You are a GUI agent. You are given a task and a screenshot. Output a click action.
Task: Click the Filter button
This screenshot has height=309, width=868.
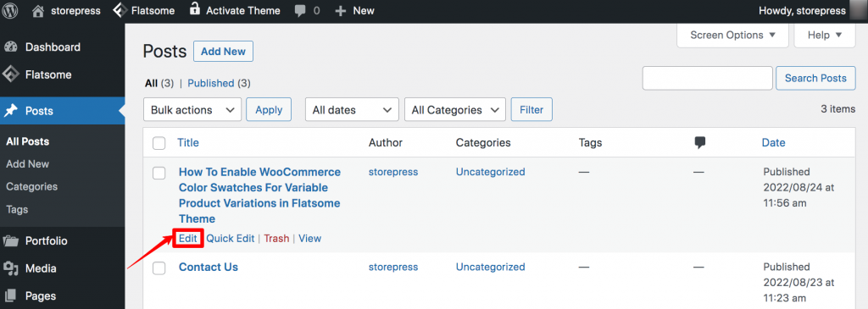[531, 110]
